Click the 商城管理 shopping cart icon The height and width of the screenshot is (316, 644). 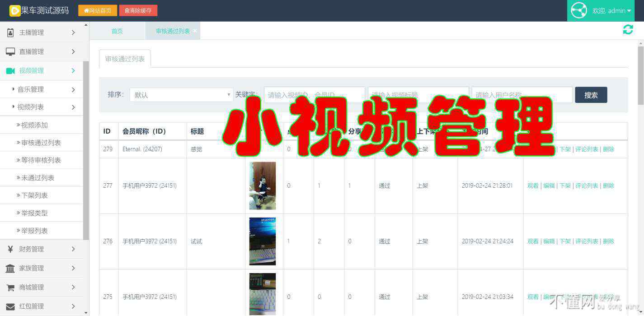[10, 287]
